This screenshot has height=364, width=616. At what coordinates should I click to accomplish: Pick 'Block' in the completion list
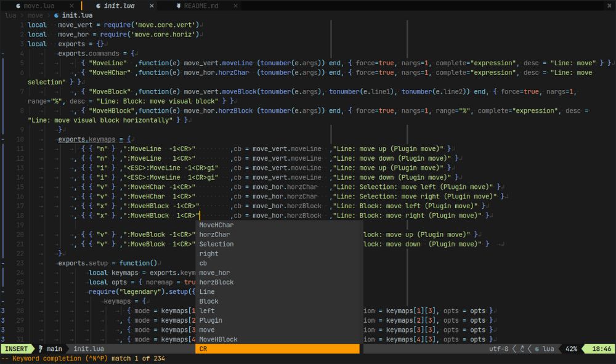(x=279, y=301)
